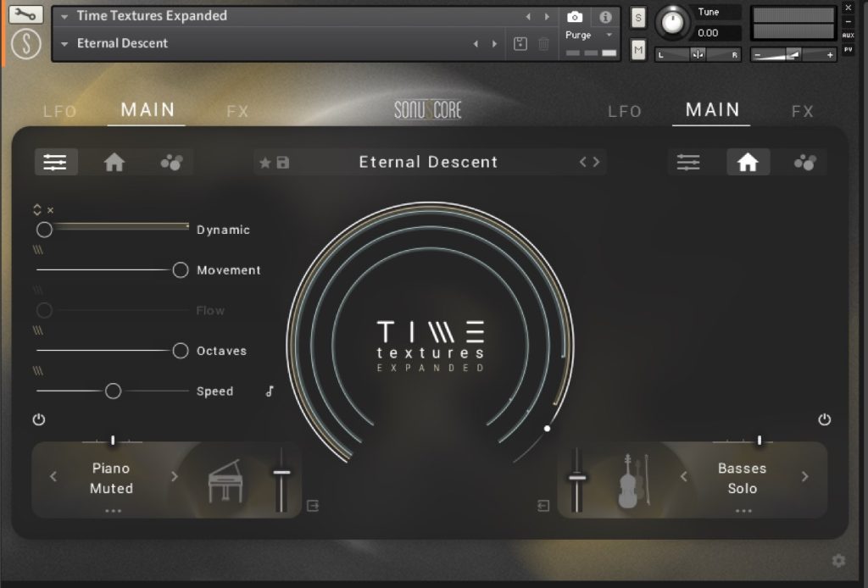Expand the Eternal Descent snapshot dropdown
Viewport: 868px width, 588px height.
(x=64, y=44)
